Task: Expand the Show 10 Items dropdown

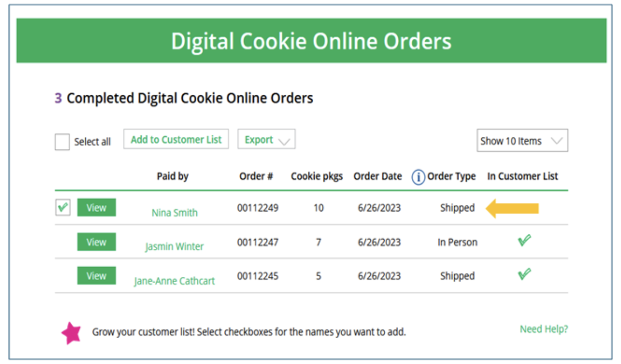Action: coord(522,141)
